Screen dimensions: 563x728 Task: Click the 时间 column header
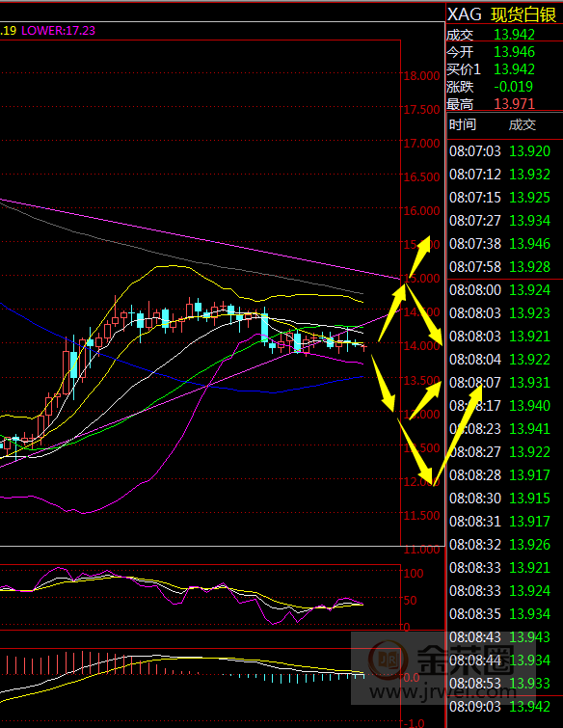click(463, 125)
